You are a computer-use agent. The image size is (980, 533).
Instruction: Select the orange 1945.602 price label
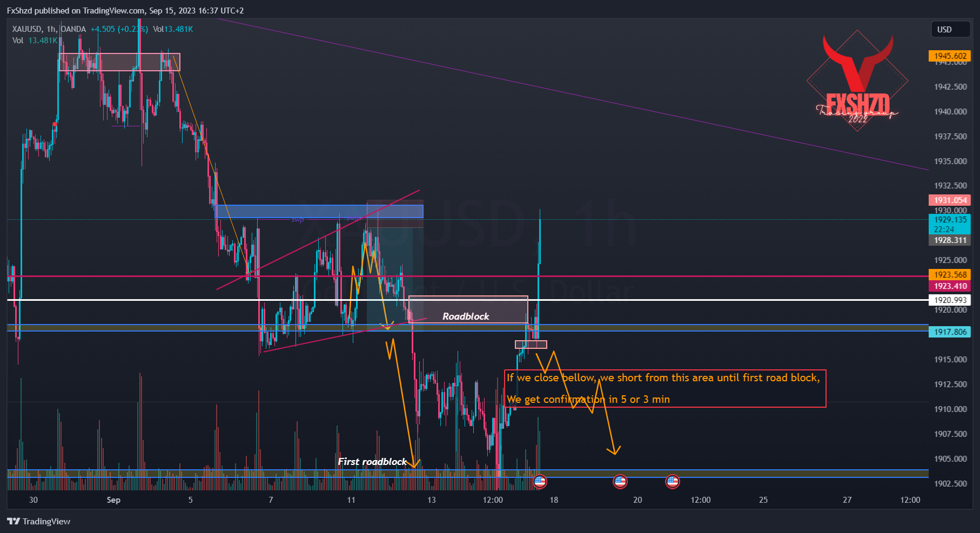(950, 56)
